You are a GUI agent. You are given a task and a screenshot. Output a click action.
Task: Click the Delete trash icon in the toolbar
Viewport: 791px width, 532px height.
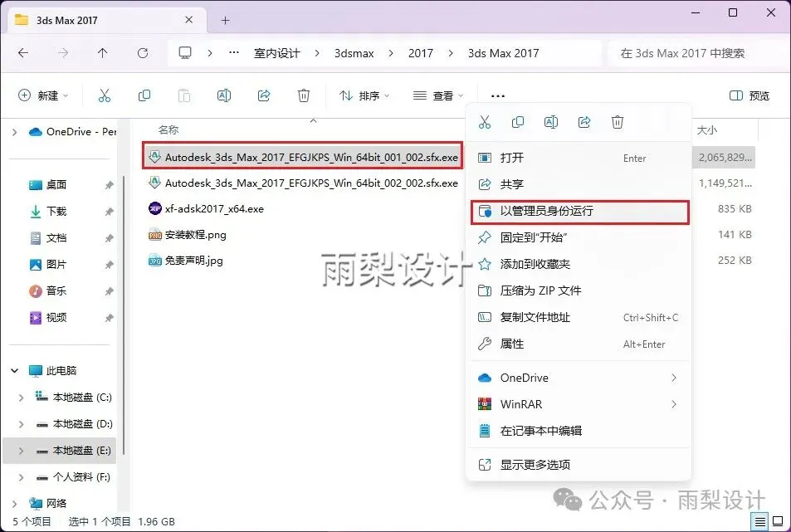[x=304, y=95]
